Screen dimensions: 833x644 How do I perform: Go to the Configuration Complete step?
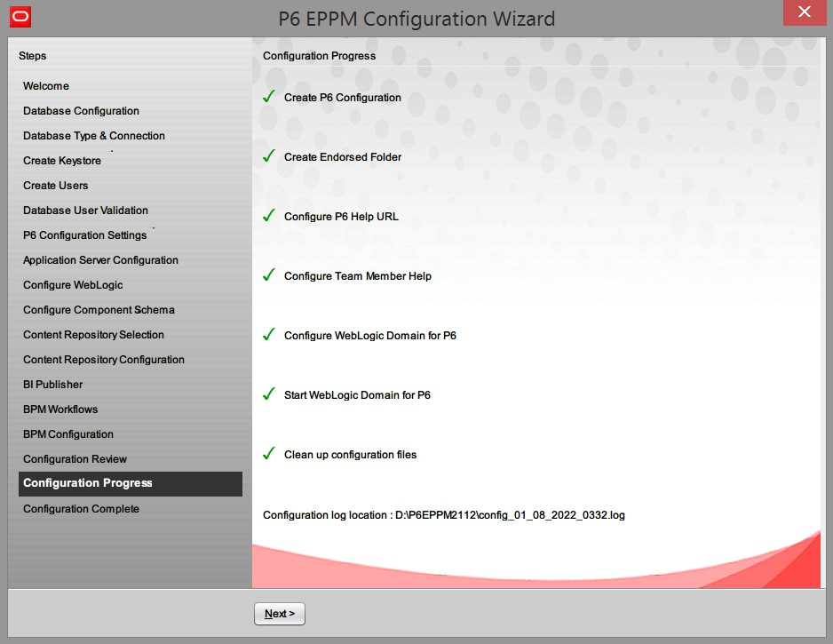(82, 509)
